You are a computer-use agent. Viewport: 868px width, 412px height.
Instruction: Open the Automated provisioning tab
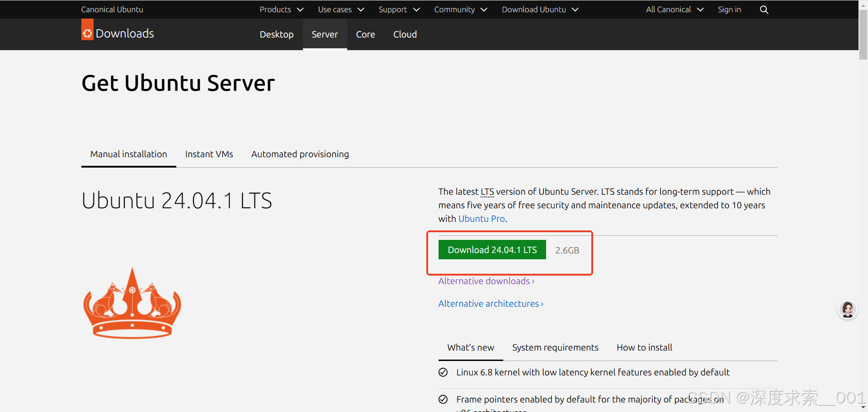pos(300,154)
